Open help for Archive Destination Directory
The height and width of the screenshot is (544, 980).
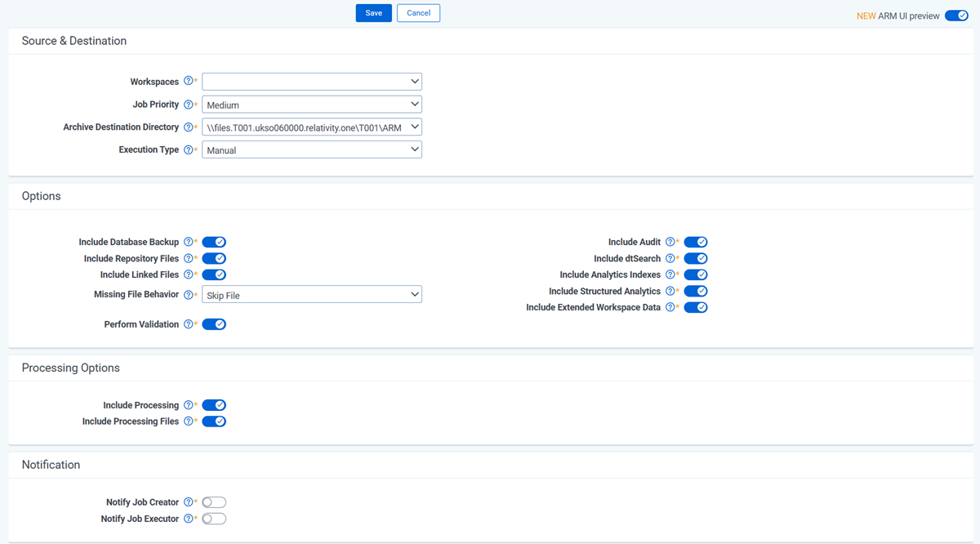tap(189, 127)
